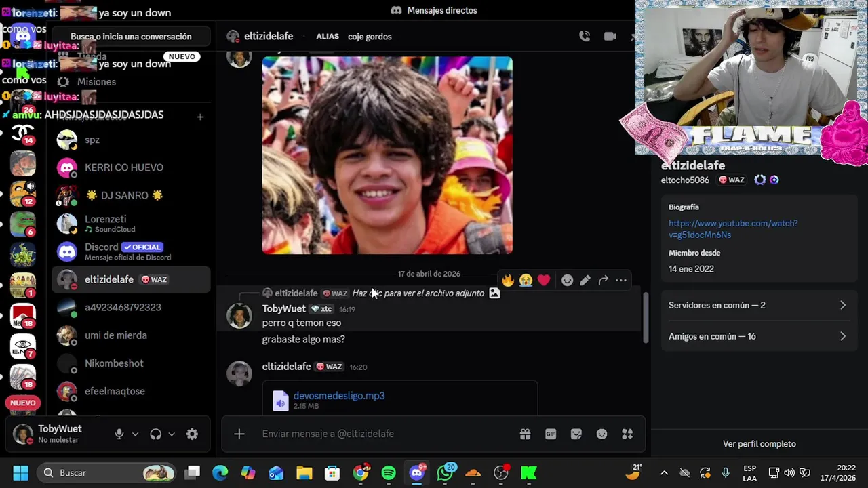Open add reaction emoji picker on message
This screenshot has width=868, height=488.
click(x=568, y=280)
